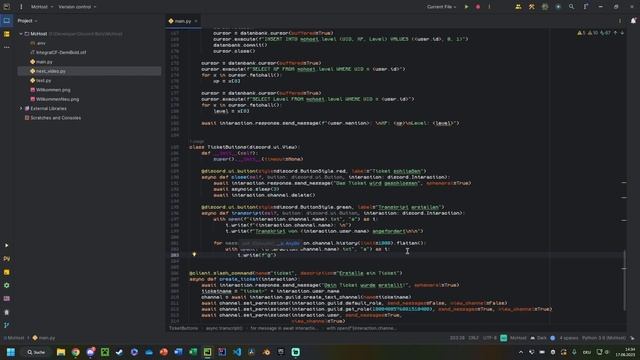Click main.py in the navigation bar
Screen dimensions: 640x360
44,338
